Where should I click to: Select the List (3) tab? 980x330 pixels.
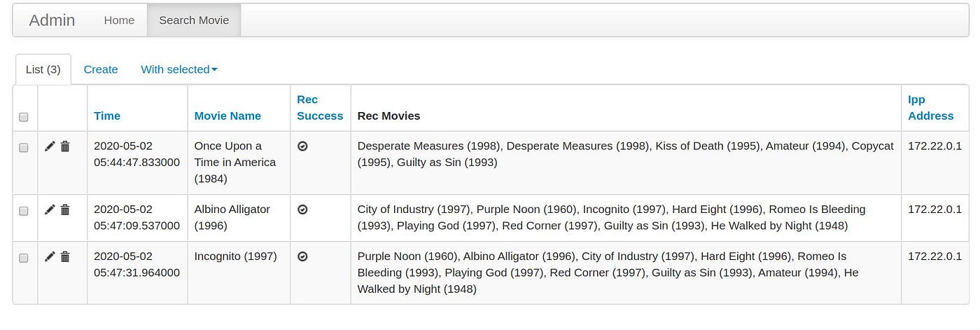(x=43, y=69)
